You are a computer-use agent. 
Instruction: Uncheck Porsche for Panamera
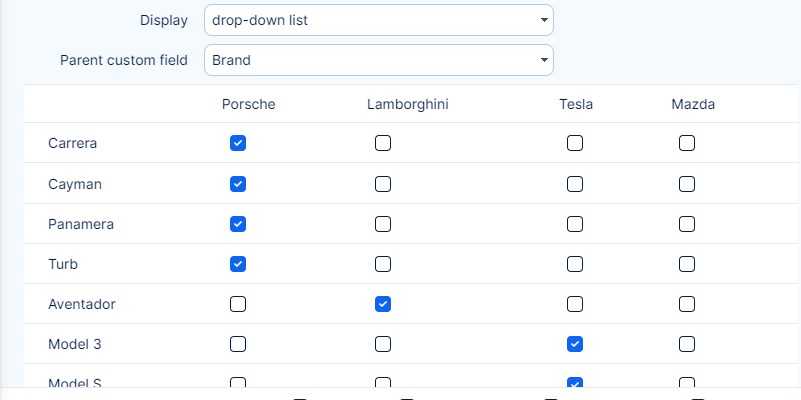pos(238,224)
